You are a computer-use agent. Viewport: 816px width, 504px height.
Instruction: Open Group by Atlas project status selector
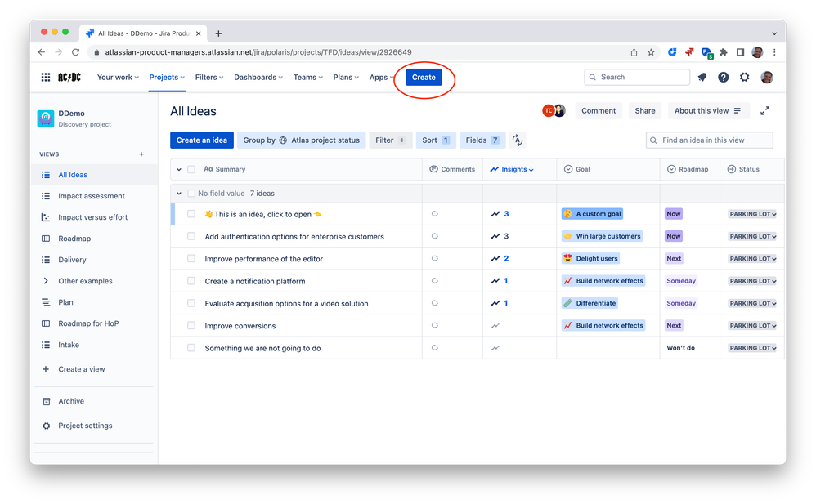pyautogui.click(x=302, y=140)
